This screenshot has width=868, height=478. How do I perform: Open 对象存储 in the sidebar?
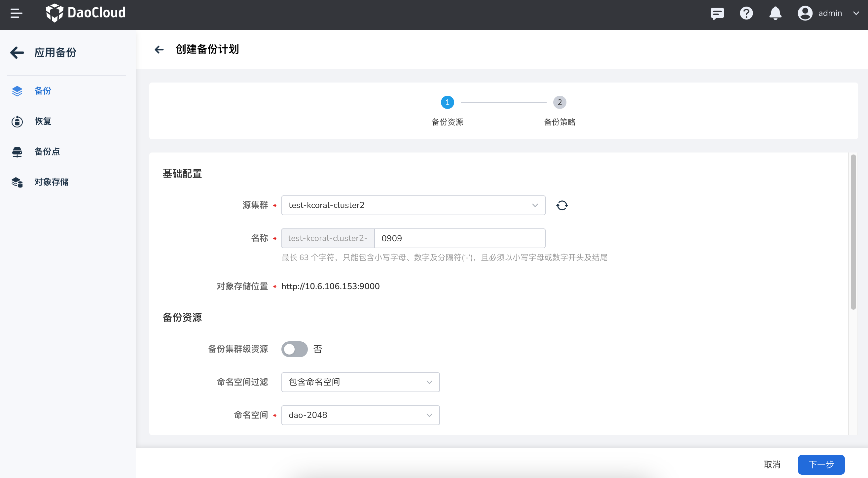(51, 182)
